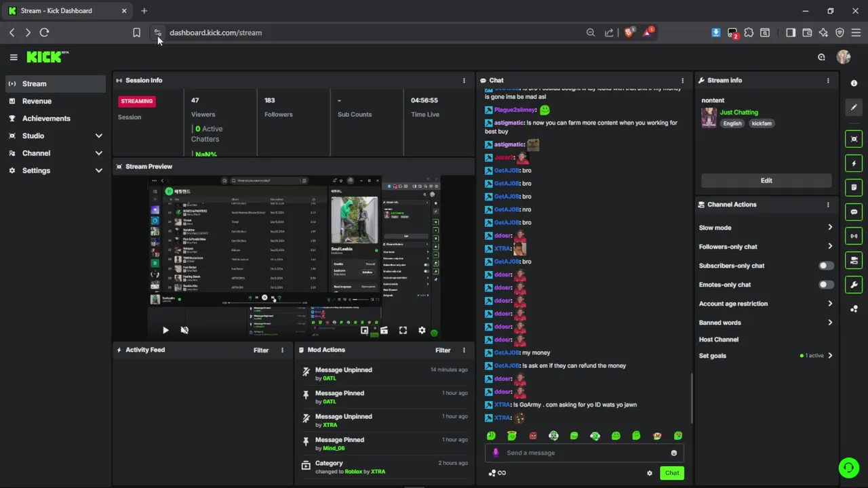Click the Roblox category link in Mod Actions
Image resolution: width=868 pixels, height=488 pixels.
tap(353, 472)
